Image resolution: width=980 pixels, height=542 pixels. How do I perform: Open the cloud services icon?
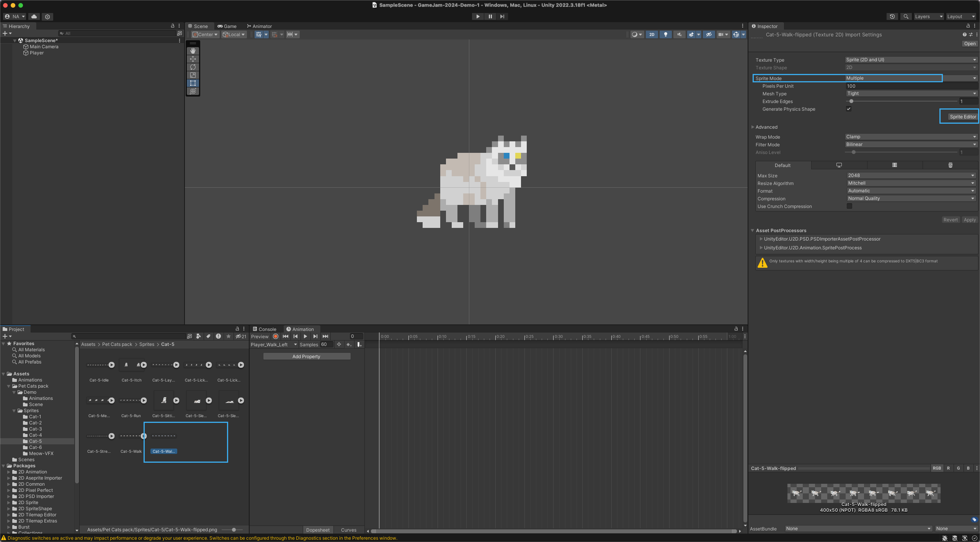34,16
